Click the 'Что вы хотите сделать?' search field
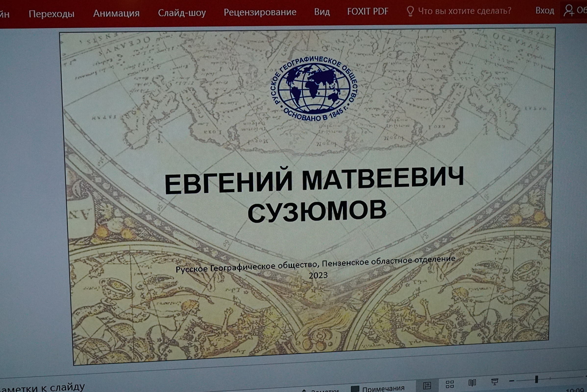 click(464, 11)
